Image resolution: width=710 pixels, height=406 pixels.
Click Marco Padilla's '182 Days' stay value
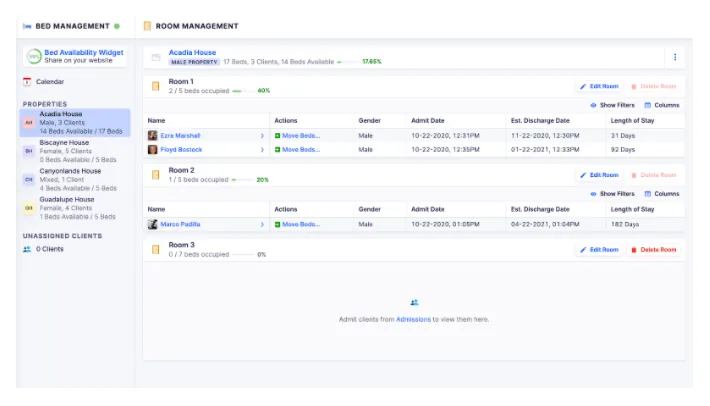625,224
